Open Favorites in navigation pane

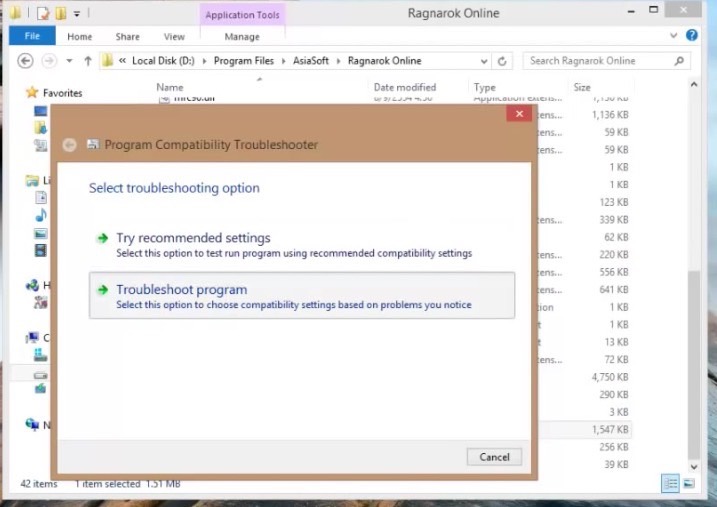pyautogui.click(x=63, y=93)
